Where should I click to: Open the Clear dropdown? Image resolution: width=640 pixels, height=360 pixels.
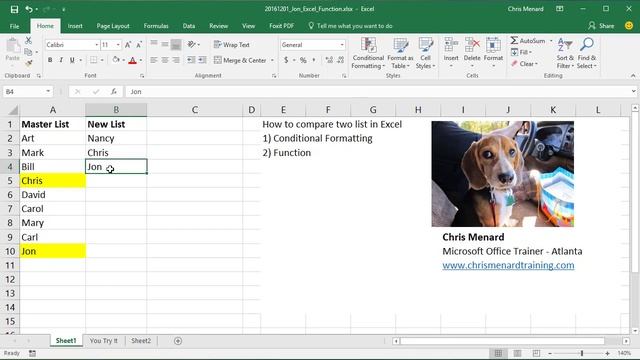pyautogui.click(x=524, y=64)
